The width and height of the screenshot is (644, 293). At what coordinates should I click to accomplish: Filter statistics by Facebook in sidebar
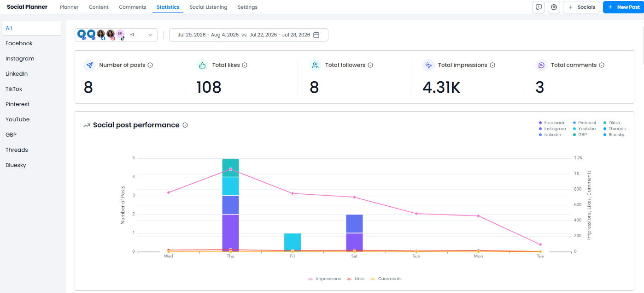point(32,43)
